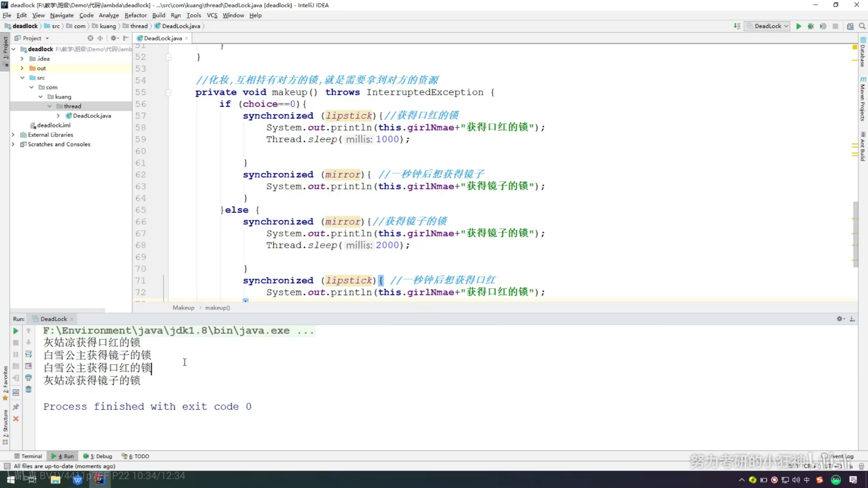Image resolution: width=868 pixels, height=488 pixels.
Task: Click the Build Project icon
Action: 737,26
